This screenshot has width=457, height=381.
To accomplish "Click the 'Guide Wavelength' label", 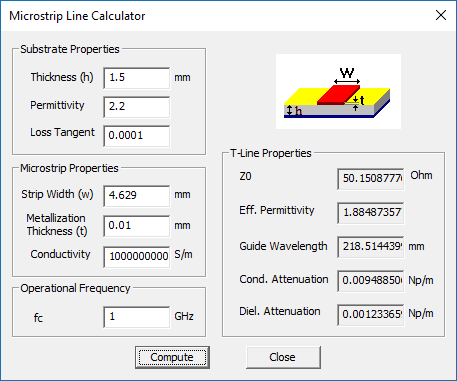I will [x=283, y=246].
